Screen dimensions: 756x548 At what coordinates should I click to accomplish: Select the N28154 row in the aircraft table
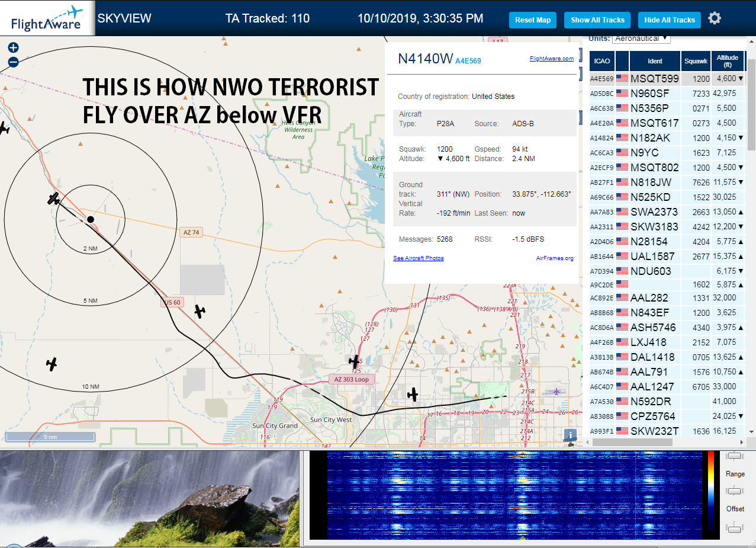pos(667,241)
